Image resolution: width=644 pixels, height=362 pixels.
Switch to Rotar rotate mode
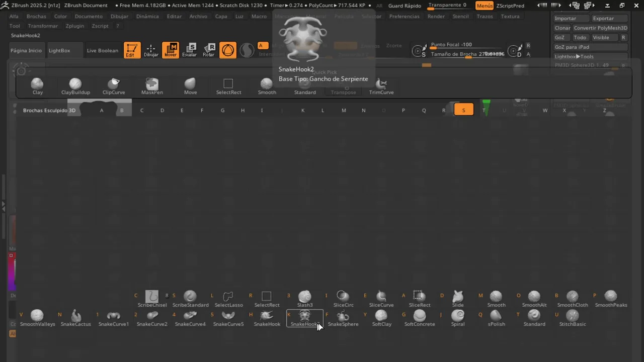click(x=209, y=50)
